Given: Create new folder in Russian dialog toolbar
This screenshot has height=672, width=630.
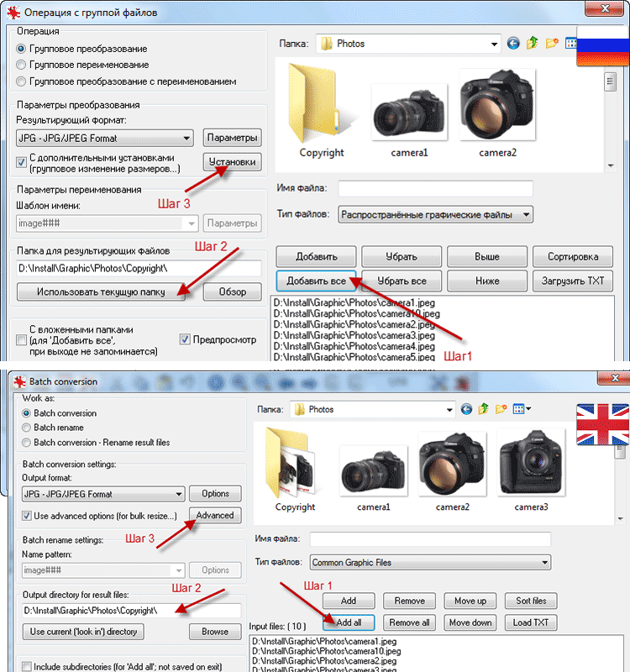Looking at the screenshot, I should pyautogui.click(x=552, y=44).
